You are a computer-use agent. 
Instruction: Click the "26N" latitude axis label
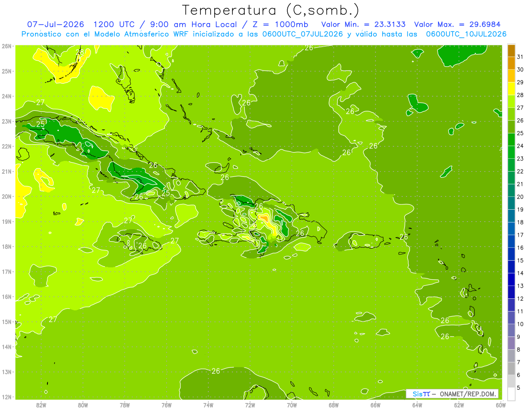(7, 46)
